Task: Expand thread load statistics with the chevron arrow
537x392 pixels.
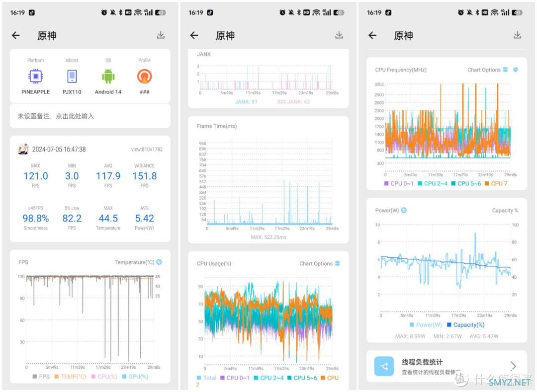Action: pos(513,366)
